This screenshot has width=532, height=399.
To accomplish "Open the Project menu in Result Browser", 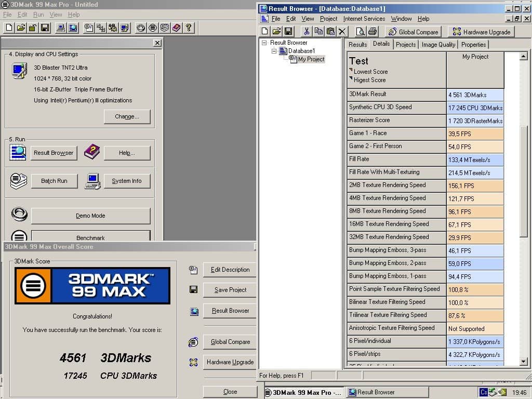I will pos(328,19).
